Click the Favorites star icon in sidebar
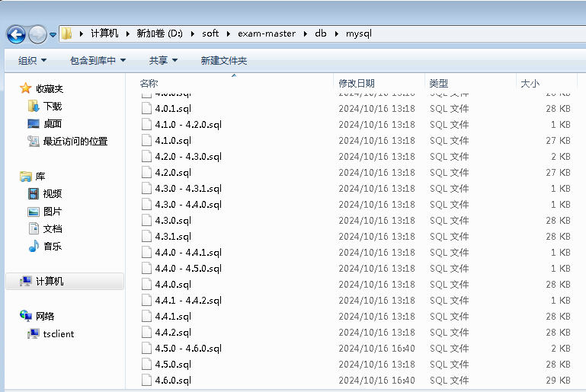This screenshot has height=392, width=586. 26,89
